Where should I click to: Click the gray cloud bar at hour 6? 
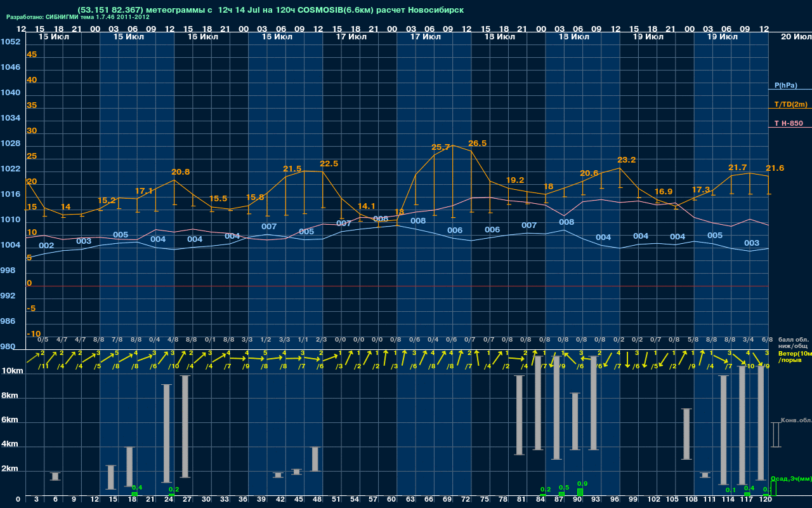click(56, 476)
